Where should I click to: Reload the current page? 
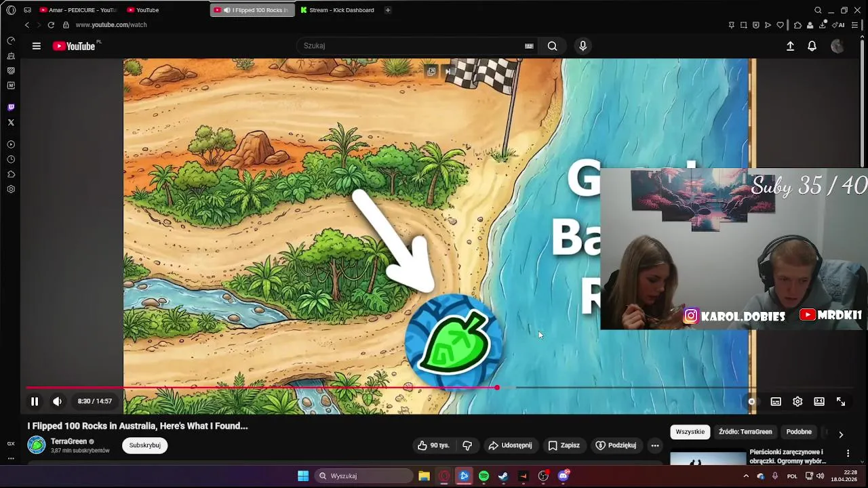[x=51, y=25]
